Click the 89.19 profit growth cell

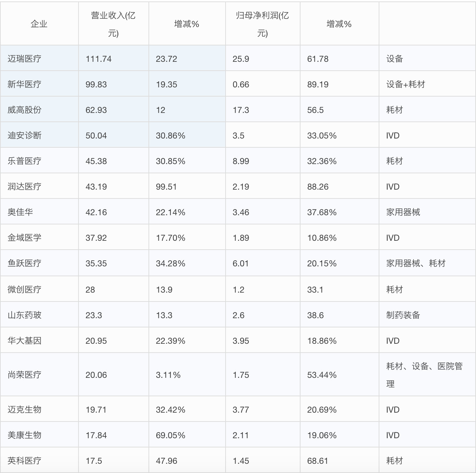pos(340,84)
